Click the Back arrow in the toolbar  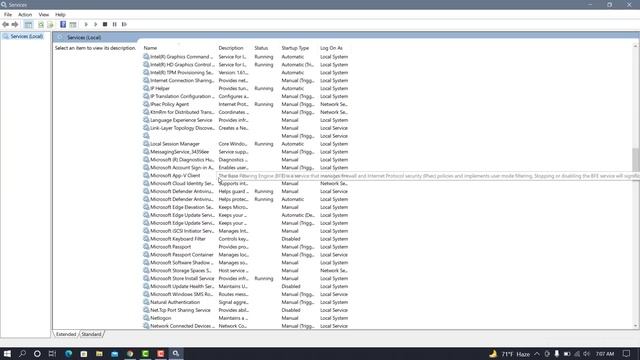[5, 24]
